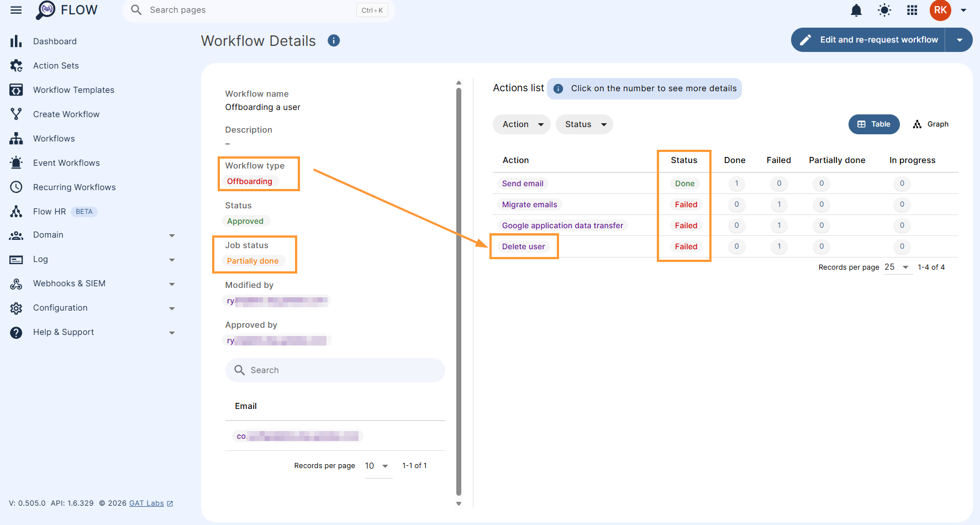Open Edit and re-request split-button arrow
Image resolution: width=980 pixels, height=525 pixels.
[960, 40]
